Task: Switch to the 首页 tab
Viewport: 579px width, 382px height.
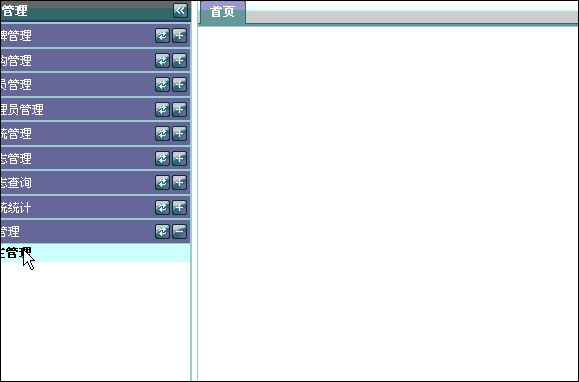Action: [223, 12]
